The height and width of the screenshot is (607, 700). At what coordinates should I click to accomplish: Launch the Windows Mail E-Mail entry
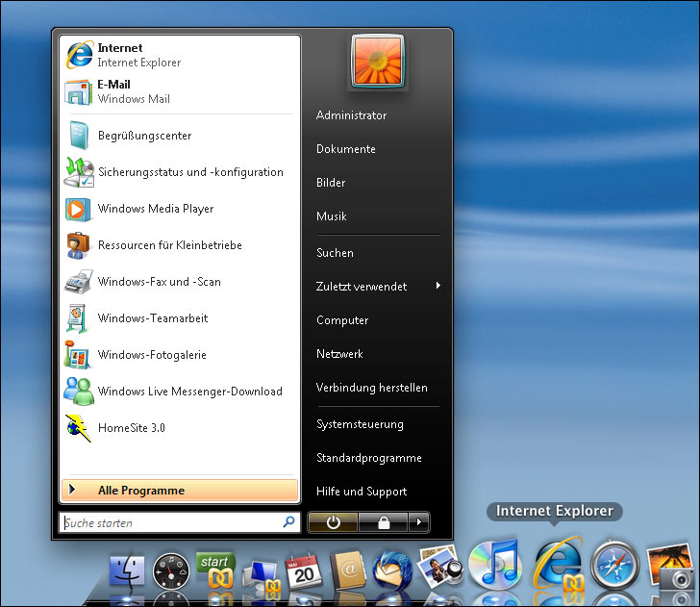(180, 91)
